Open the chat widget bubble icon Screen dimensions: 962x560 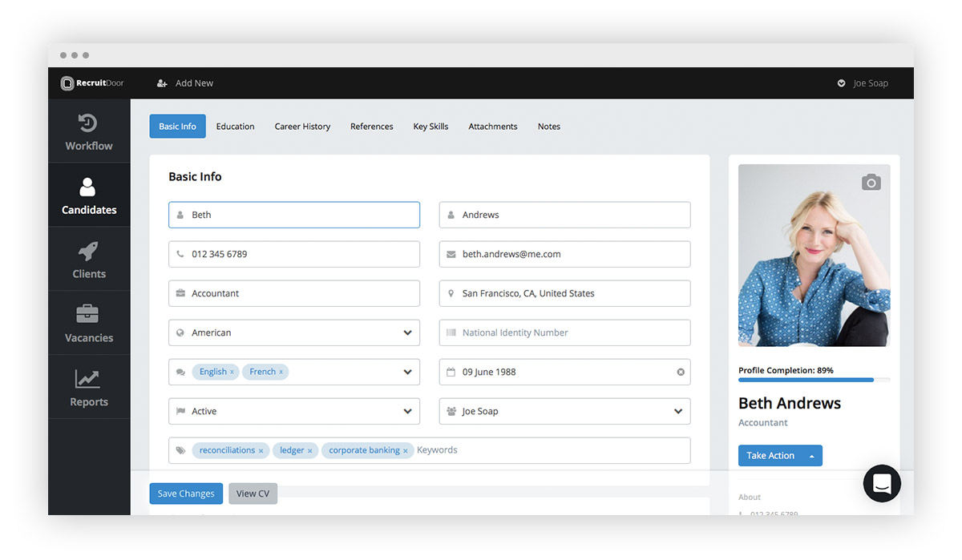[x=882, y=484]
